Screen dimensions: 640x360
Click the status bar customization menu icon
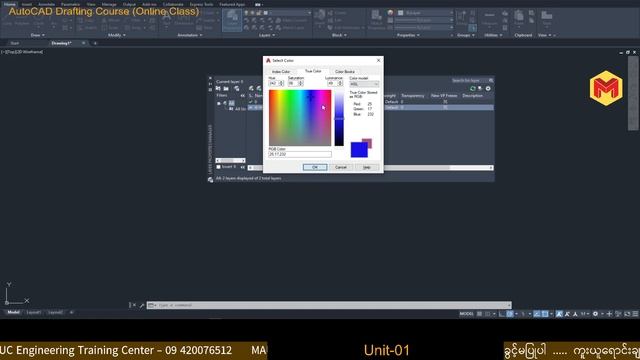636,313
